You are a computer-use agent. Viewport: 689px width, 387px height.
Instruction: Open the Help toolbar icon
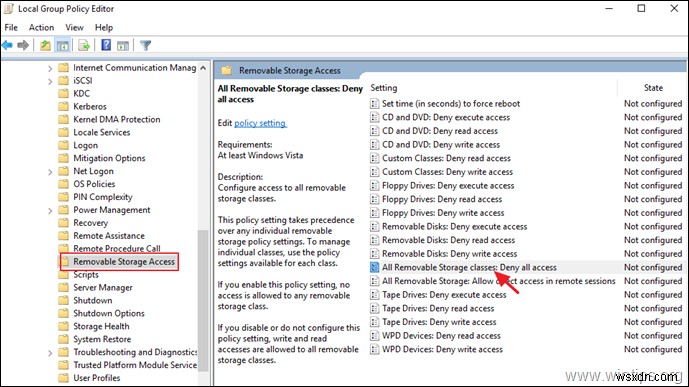coord(106,45)
